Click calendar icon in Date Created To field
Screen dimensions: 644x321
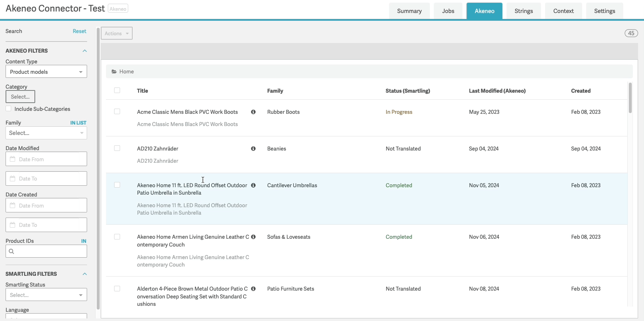point(13,225)
